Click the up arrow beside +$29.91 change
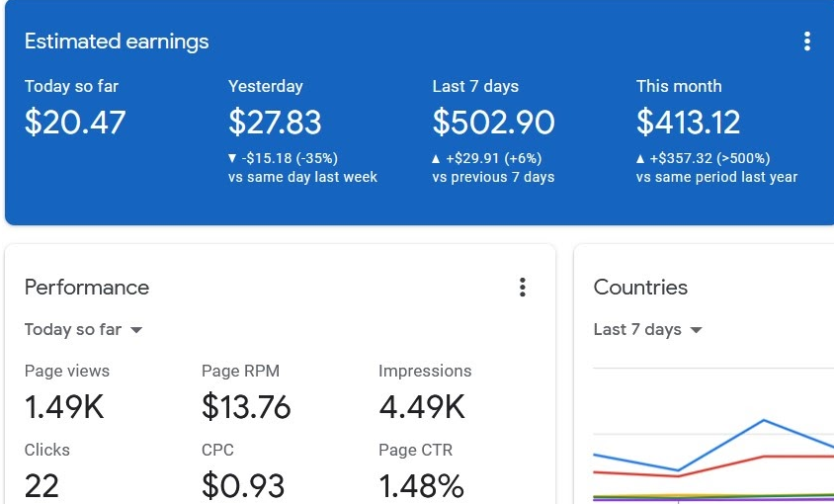Image resolution: width=834 pixels, height=504 pixels. (x=437, y=158)
